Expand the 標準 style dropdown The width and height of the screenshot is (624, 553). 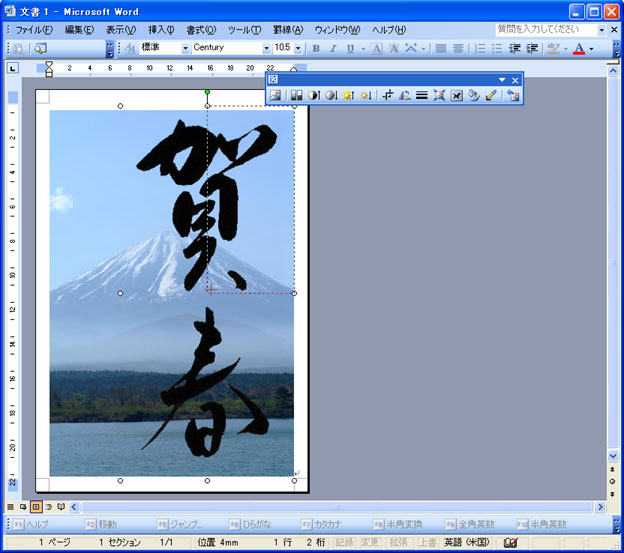[185, 48]
